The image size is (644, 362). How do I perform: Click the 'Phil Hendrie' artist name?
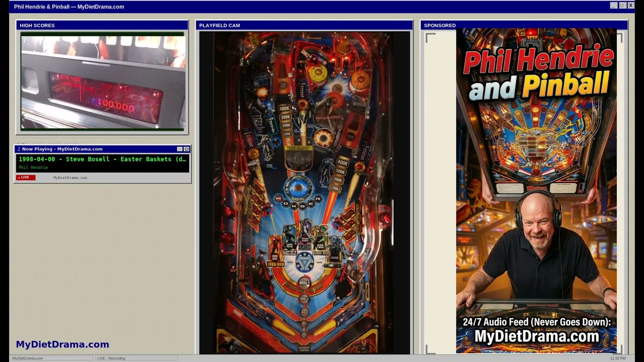coord(33,167)
